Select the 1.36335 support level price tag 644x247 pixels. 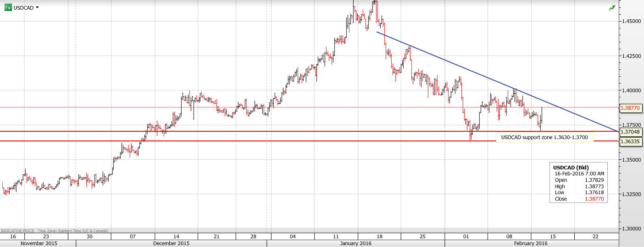click(x=631, y=142)
